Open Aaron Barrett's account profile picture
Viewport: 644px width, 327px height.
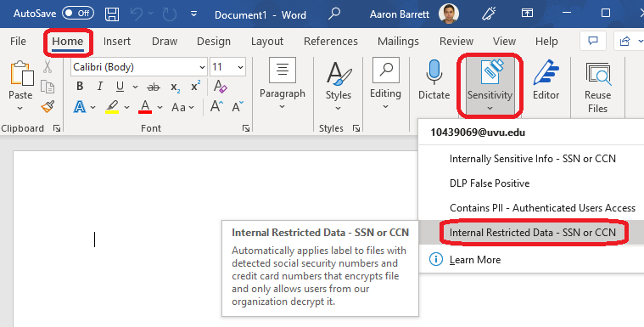point(449,14)
